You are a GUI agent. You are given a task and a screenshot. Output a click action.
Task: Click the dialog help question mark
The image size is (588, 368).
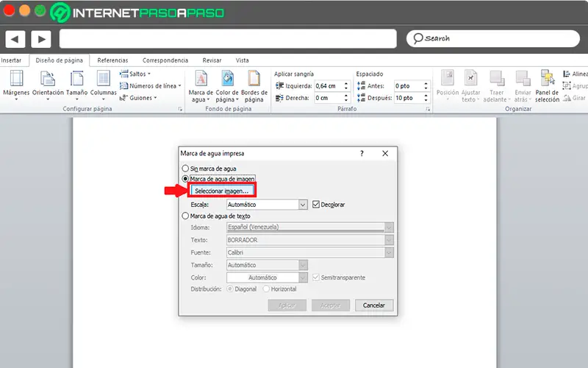click(362, 154)
